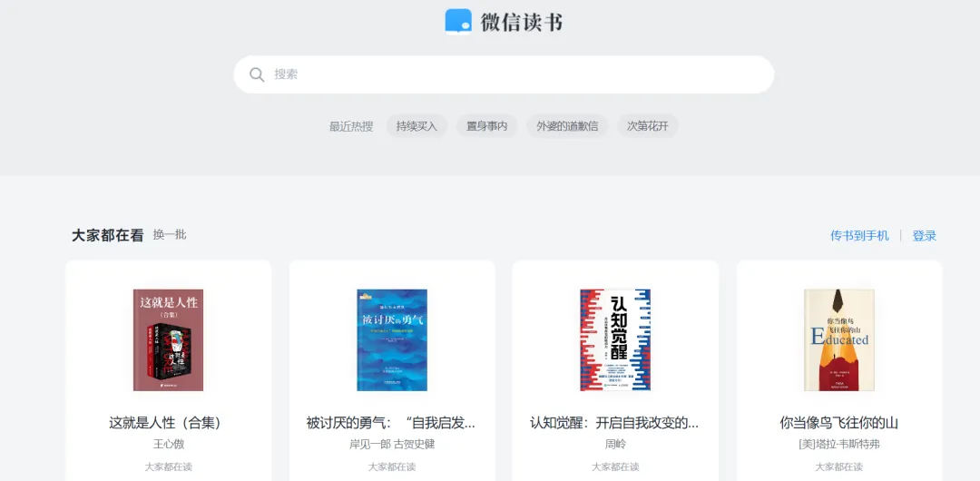The height and width of the screenshot is (481, 980).
Task: Select hot search tag 置身事内
Action: 487,126
